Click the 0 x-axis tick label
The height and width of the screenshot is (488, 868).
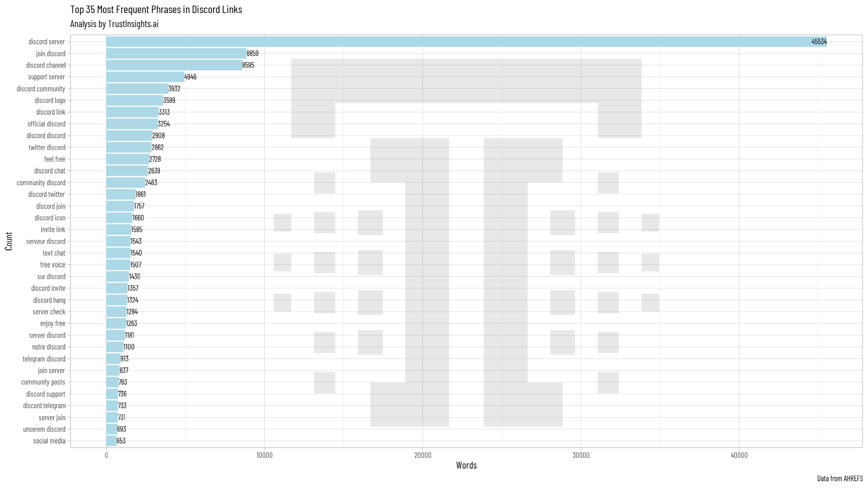click(106, 455)
